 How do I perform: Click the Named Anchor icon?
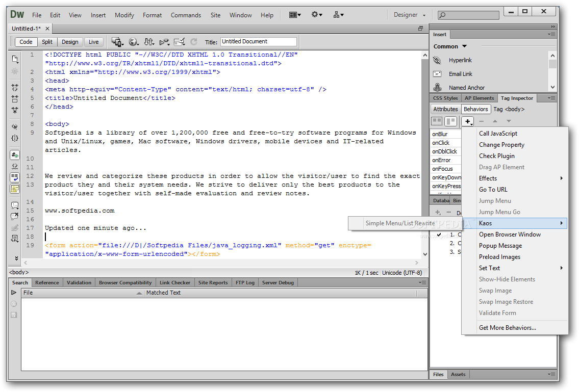[x=437, y=88]
